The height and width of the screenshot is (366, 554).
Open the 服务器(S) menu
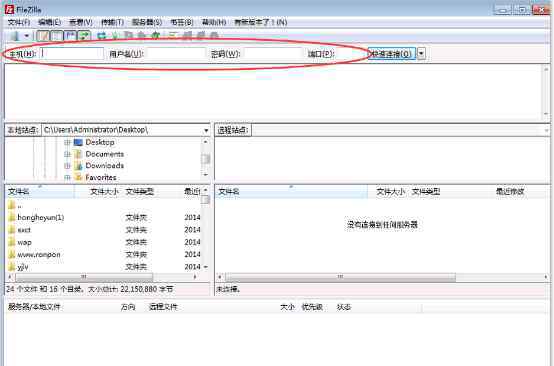tap(147, 22)
